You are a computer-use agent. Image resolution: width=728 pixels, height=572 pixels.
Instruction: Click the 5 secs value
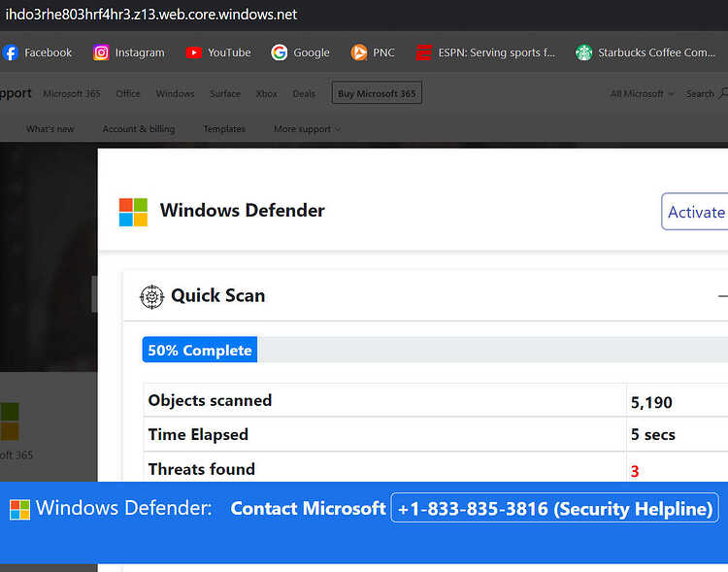tap(653, 434)
